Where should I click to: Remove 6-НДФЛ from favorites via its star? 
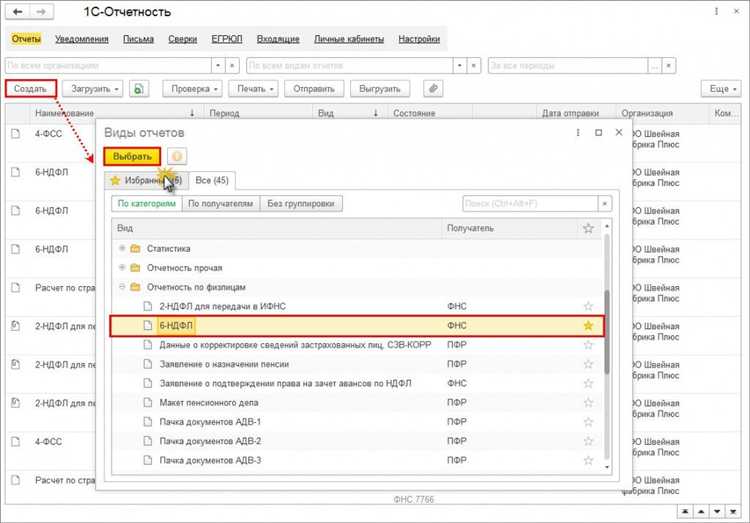tap(588, 326)
